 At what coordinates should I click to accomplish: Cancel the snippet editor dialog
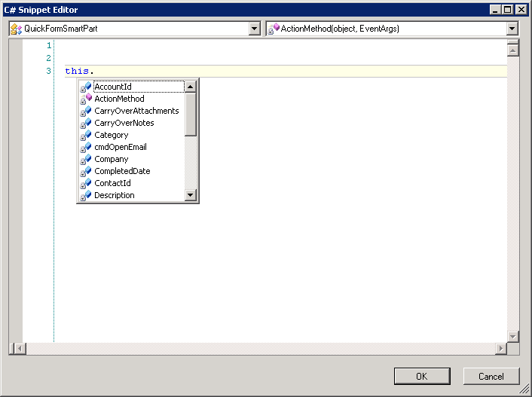(491, 376)
